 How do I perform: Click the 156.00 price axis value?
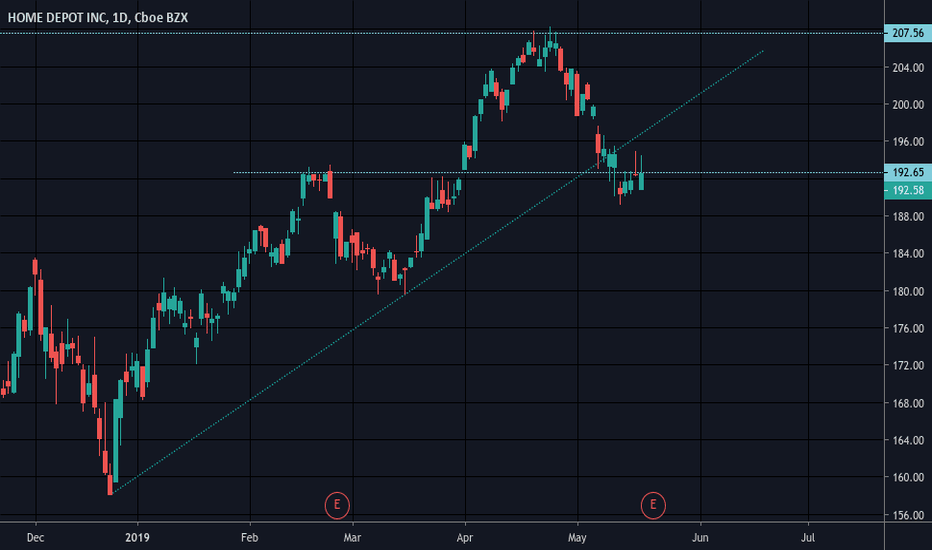coord(908,516)
